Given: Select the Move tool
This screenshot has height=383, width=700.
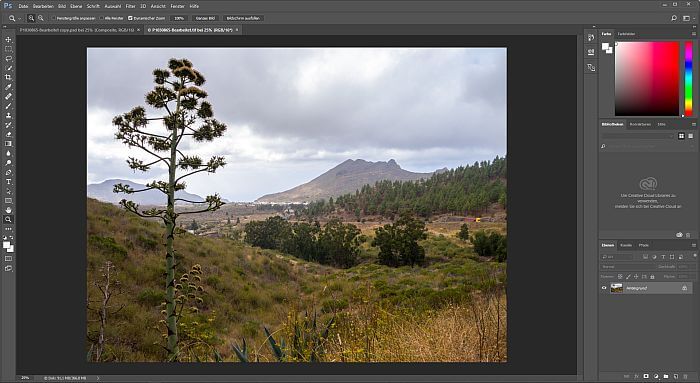Looking at the screenshot, I should pyautogui.click(x=8, y=39).
